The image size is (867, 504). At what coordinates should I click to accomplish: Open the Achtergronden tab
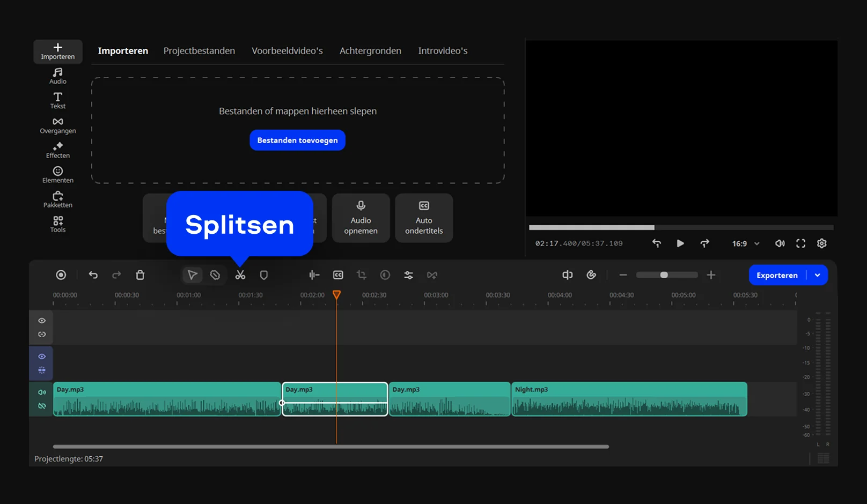click(x=370, y=51)
